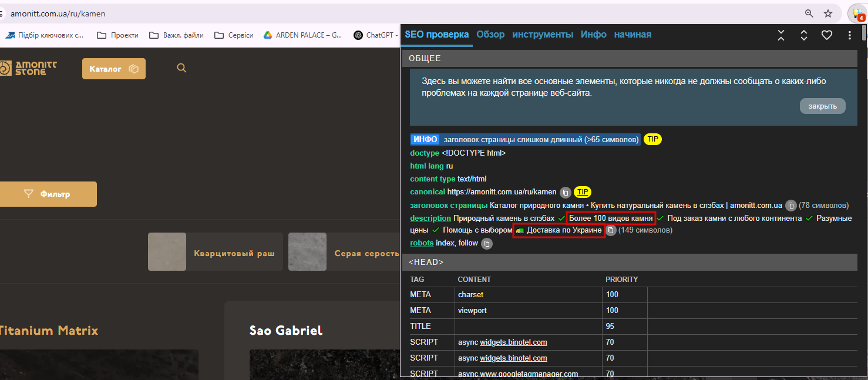Open the инструменты tab
This screenshot has width=868, height=380.
point(543,35)
